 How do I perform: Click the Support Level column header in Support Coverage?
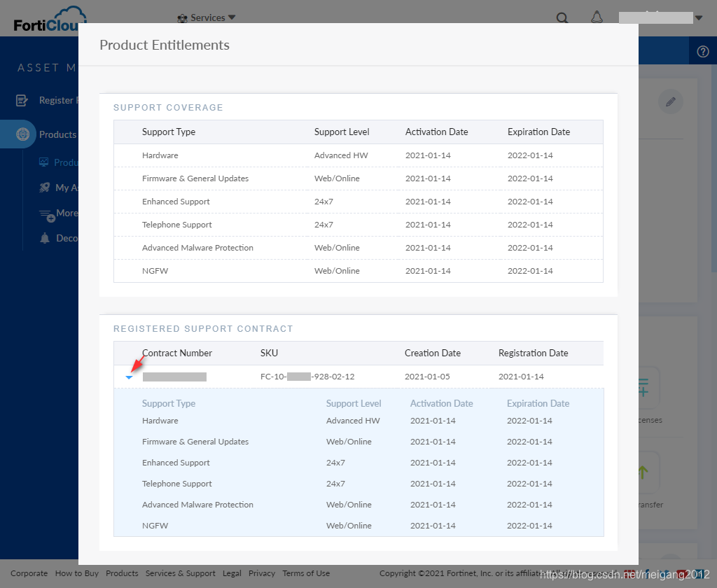pos(342,132)
